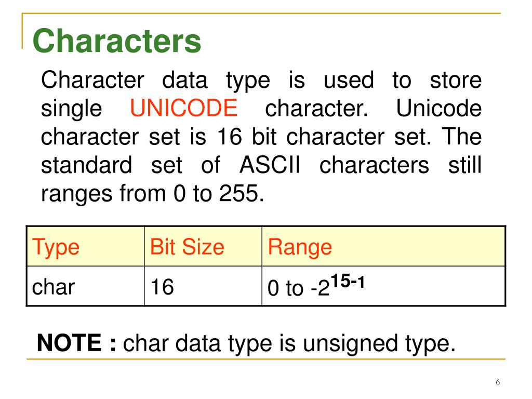Select the char table cell
This screenshot has height=399, width=532.
(x=86, y=286)
